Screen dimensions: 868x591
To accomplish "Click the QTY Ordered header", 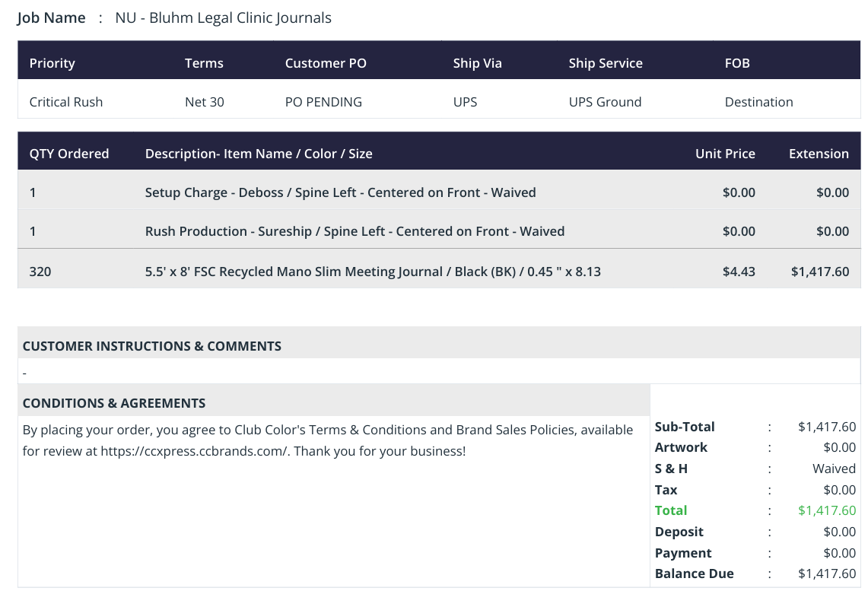I will (69, 154).
